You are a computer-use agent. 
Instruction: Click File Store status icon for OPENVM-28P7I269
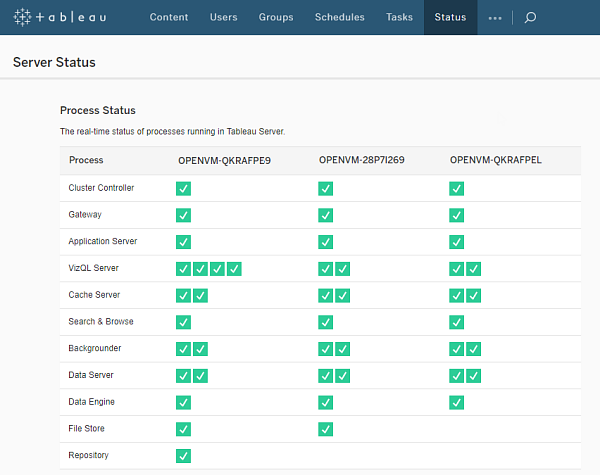click(325, 429)
